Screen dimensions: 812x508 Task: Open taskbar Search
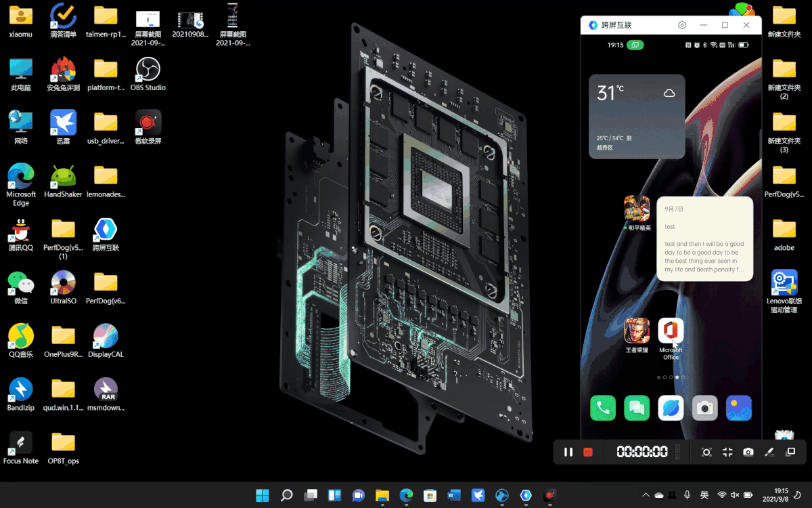click(287, 496)
